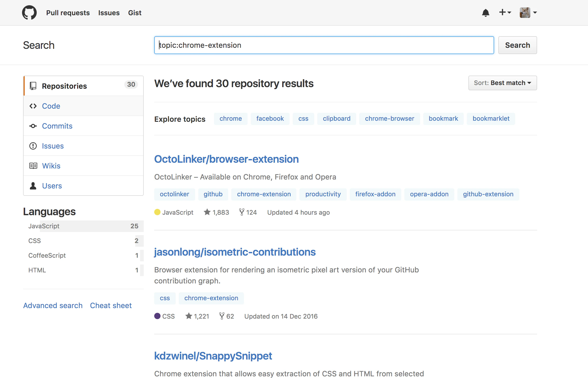Image resolution: width=588 pixels, height=380 pixels.
Task: Click the fork icon showing 124
Action: 242,212
